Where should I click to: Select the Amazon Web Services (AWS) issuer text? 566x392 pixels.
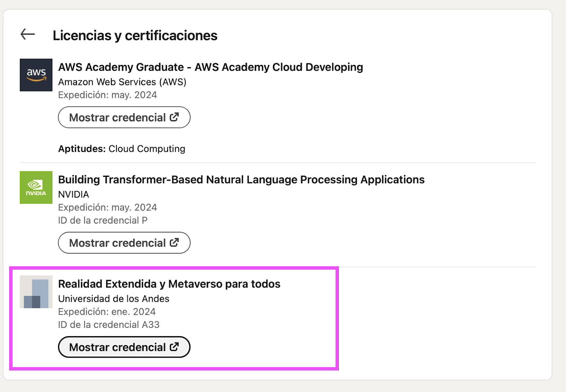[122, 82]
